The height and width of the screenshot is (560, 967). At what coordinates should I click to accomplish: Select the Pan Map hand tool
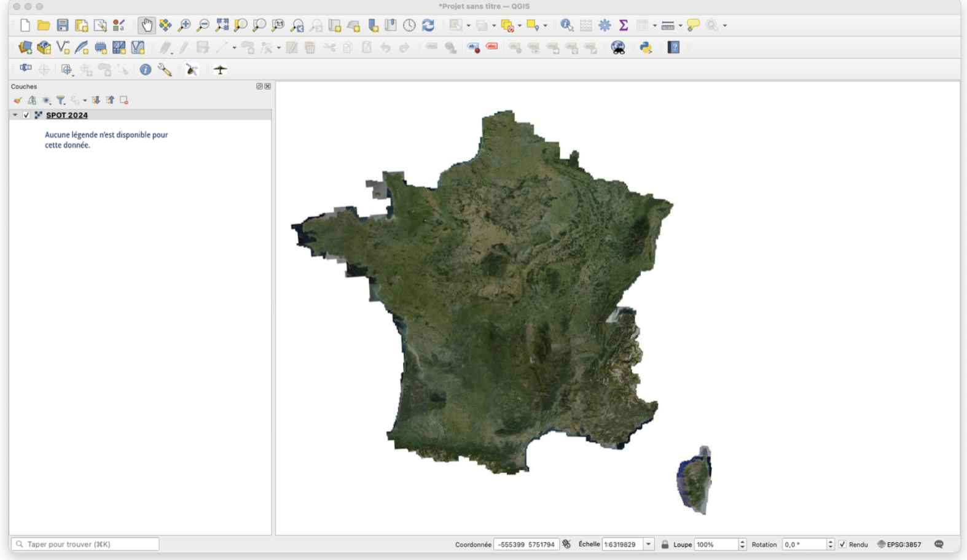click(146, 25)
